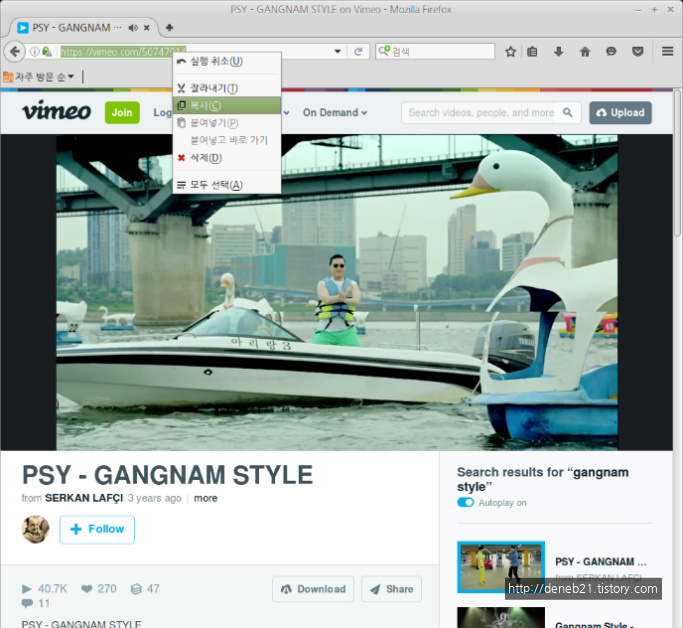Open the URL bar history dropdown arrow
Screen dimensions: 683x628
[x=340, y=52]
